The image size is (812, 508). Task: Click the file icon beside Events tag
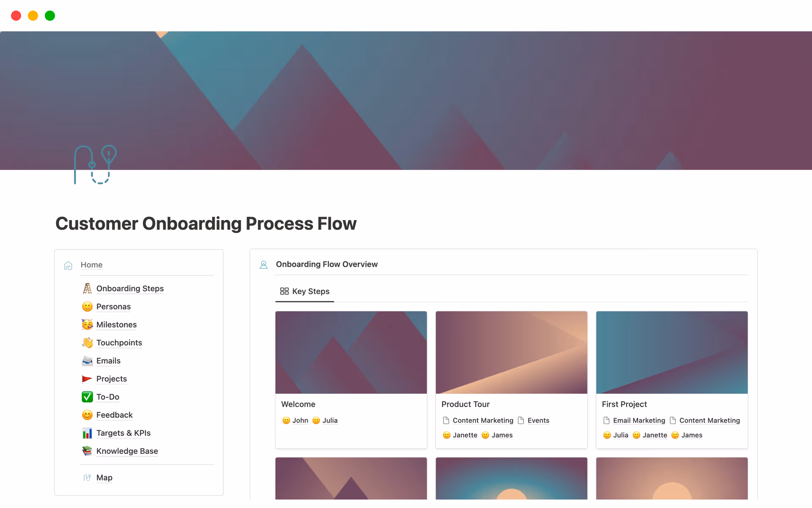pyautogui.click(x=521, y=420)
